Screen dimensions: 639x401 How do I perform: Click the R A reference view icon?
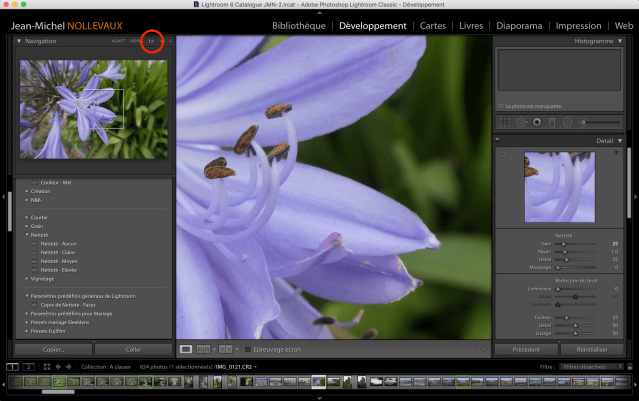[203, 349]
